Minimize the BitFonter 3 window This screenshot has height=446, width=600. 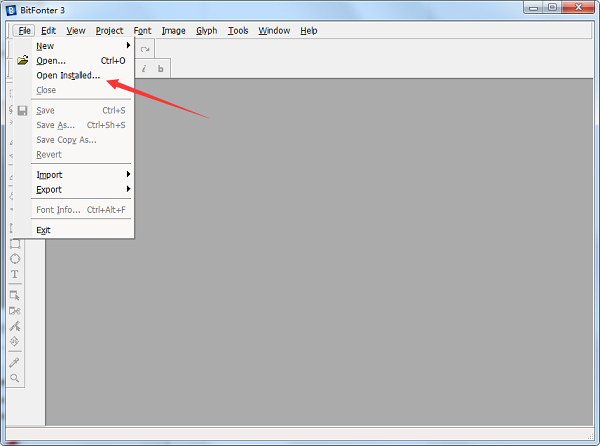pos(534,7)
